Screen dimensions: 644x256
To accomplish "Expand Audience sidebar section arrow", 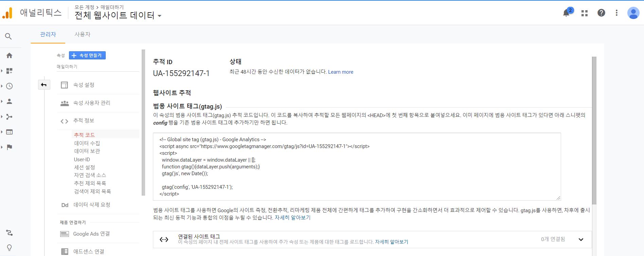I will pyautogui.click(x=2, y=101).
